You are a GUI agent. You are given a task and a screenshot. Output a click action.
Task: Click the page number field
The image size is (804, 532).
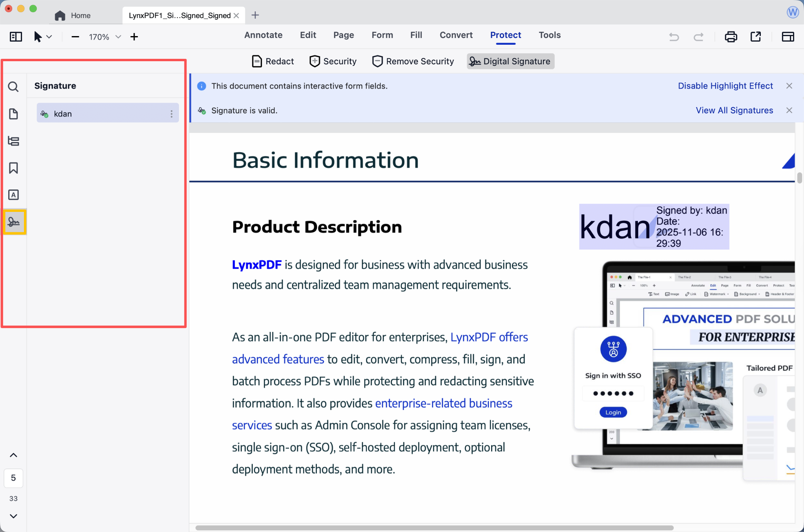[x=13, y=478]
